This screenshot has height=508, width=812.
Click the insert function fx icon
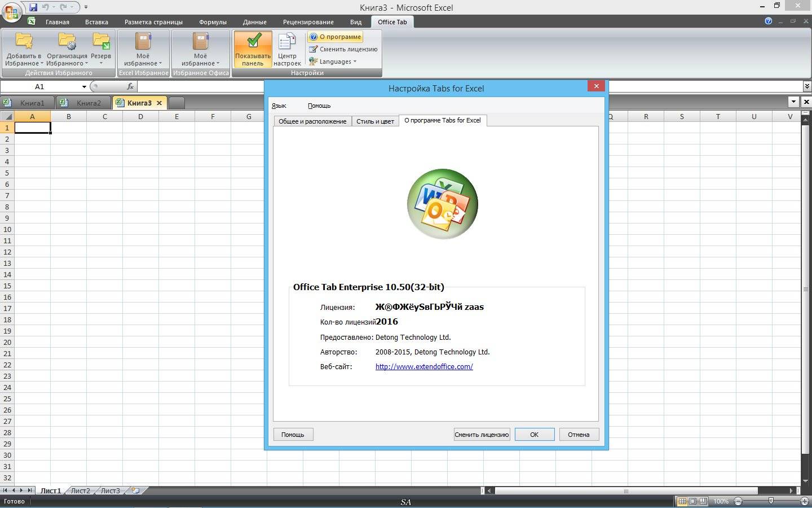(130, 86)
